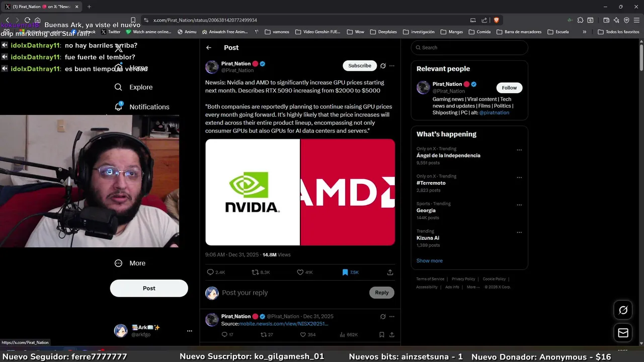Screen dimensions: 644x362
Task: Open Grok icon on the Source reply
Action: [383, 317]
